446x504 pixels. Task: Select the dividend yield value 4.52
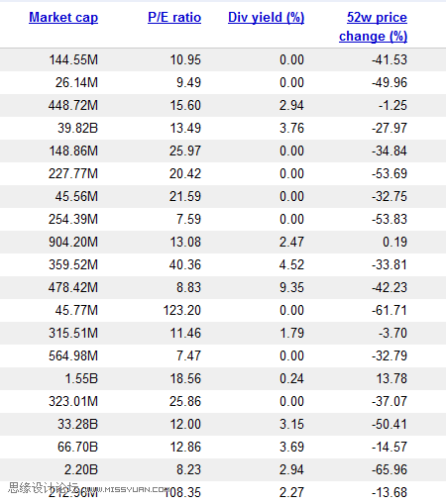point(291,264)
